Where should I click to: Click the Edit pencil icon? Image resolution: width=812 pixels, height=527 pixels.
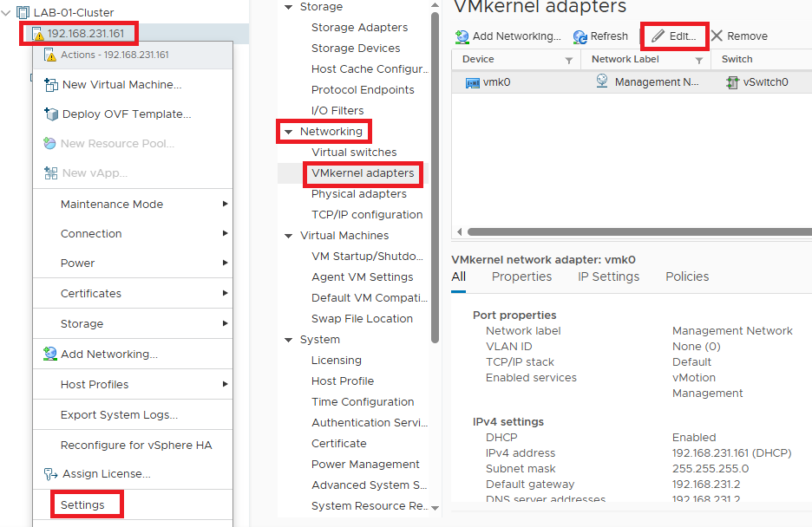[658, 36]
